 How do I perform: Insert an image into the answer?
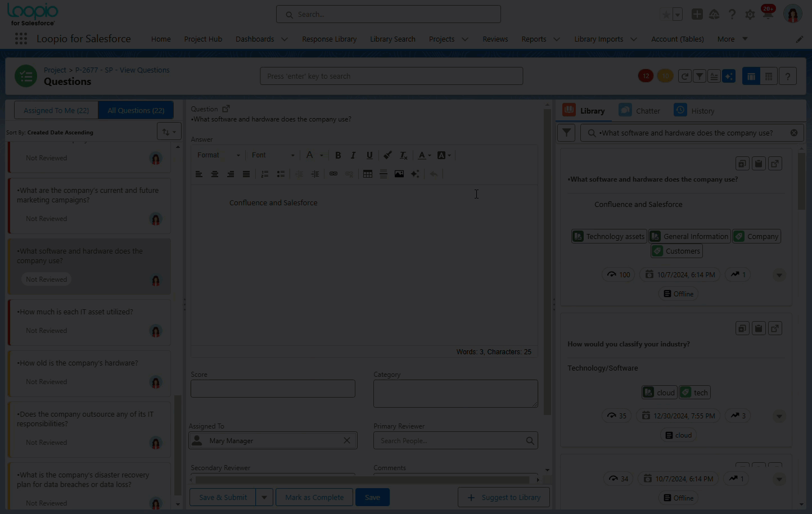coord(399,174)
